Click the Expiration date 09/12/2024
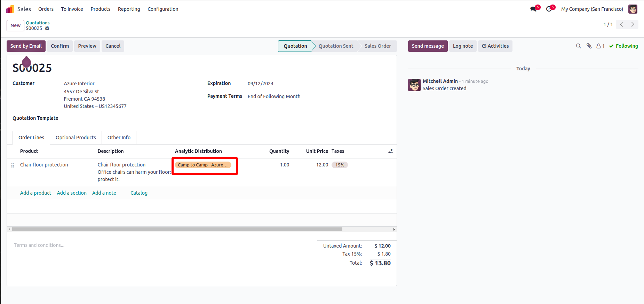Screen dimensions: 644x304 tap(261, 84)
